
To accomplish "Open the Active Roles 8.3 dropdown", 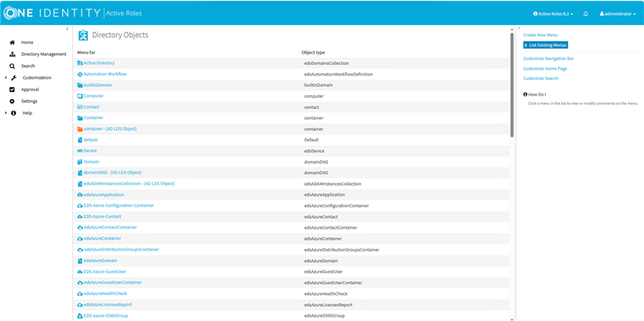I will [x=553, y=14].
